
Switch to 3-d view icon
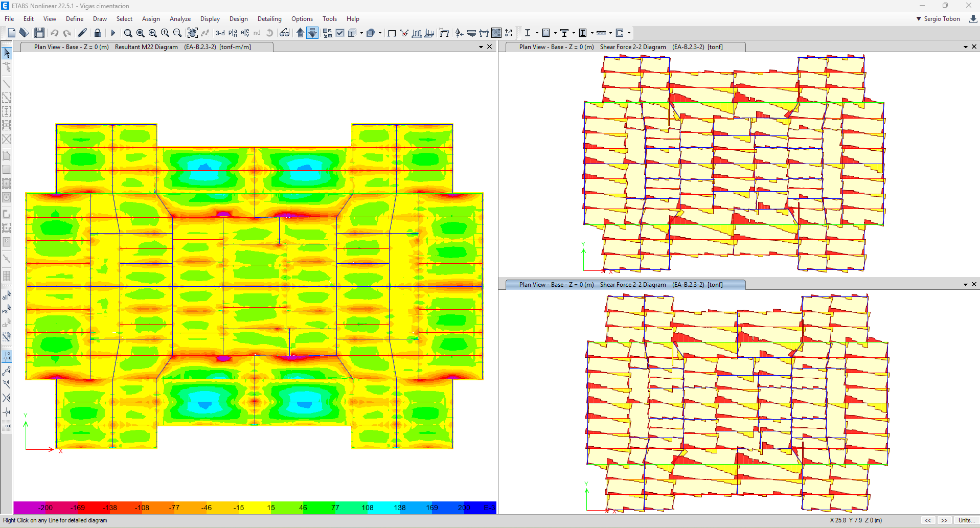(x=220, y=33)
